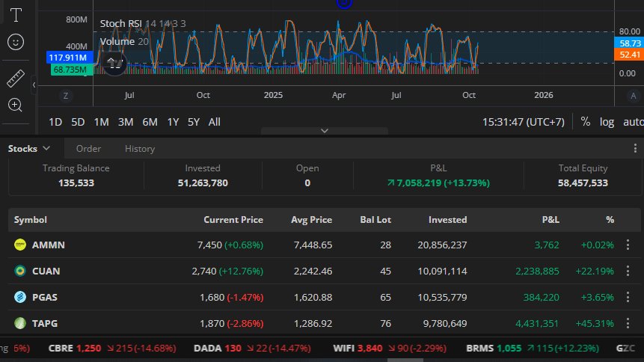644x362 pixels.
Task: Open the 15:31:47 (UTC+7) timezone menu
Action: [x=524, y=122]
